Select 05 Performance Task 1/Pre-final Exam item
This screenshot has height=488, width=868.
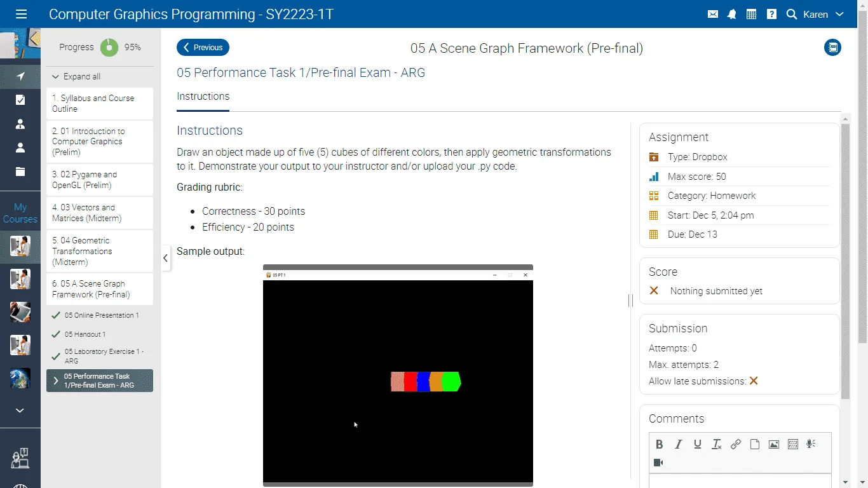[100, 381]
